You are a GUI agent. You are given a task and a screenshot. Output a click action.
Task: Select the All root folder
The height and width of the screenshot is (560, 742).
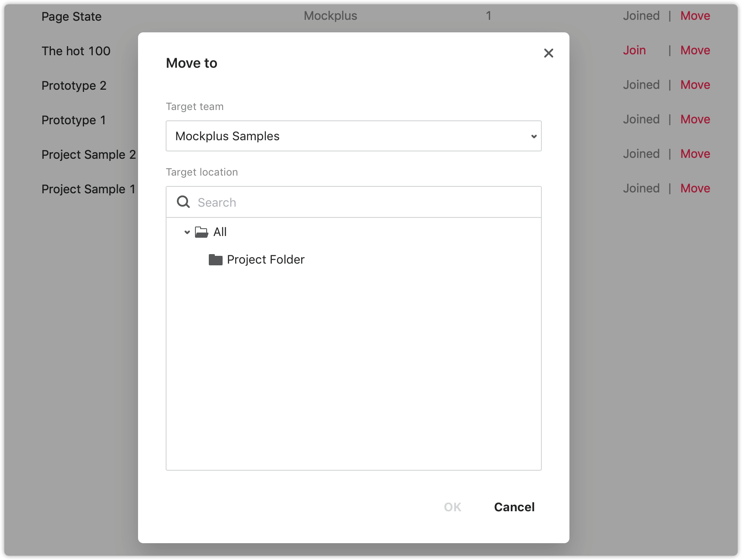coord(220,232)
